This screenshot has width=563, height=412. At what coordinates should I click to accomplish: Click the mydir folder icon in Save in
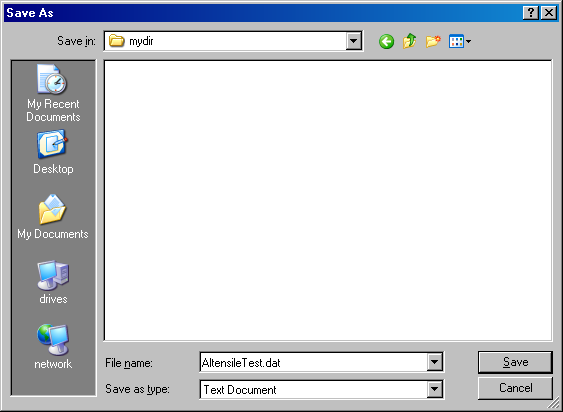116,41
